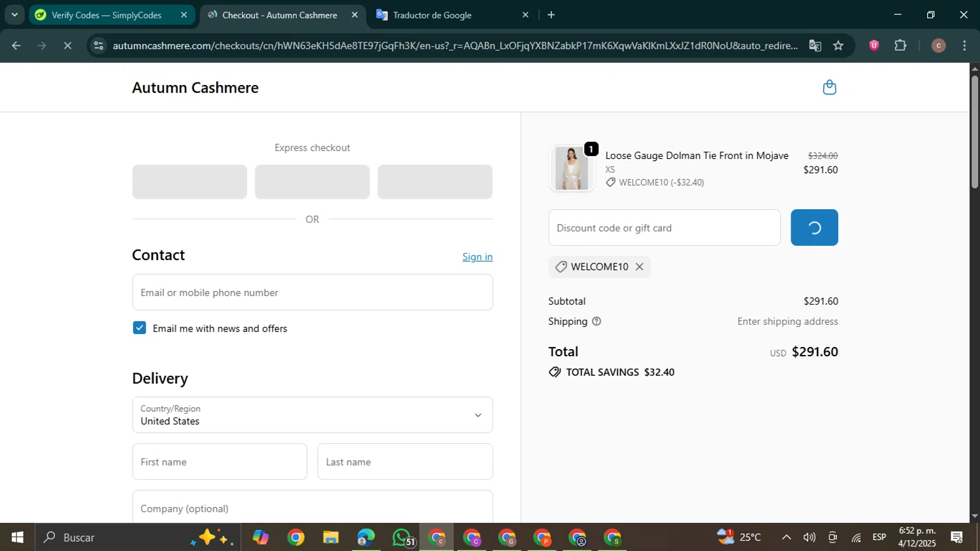Open the shopping bag cart icon
980x551 pixels.
(x=829, y=88)
